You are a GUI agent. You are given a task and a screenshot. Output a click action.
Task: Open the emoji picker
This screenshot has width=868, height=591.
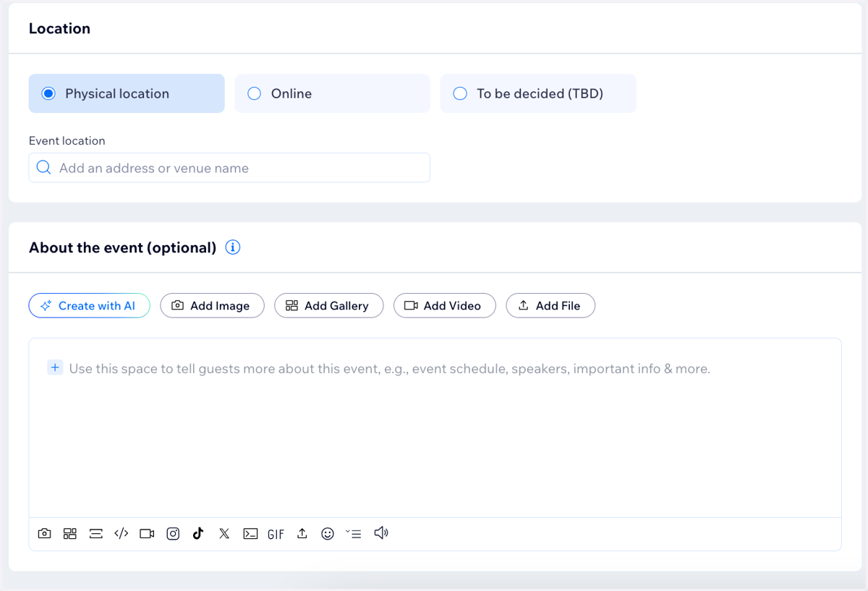point(328,534)
